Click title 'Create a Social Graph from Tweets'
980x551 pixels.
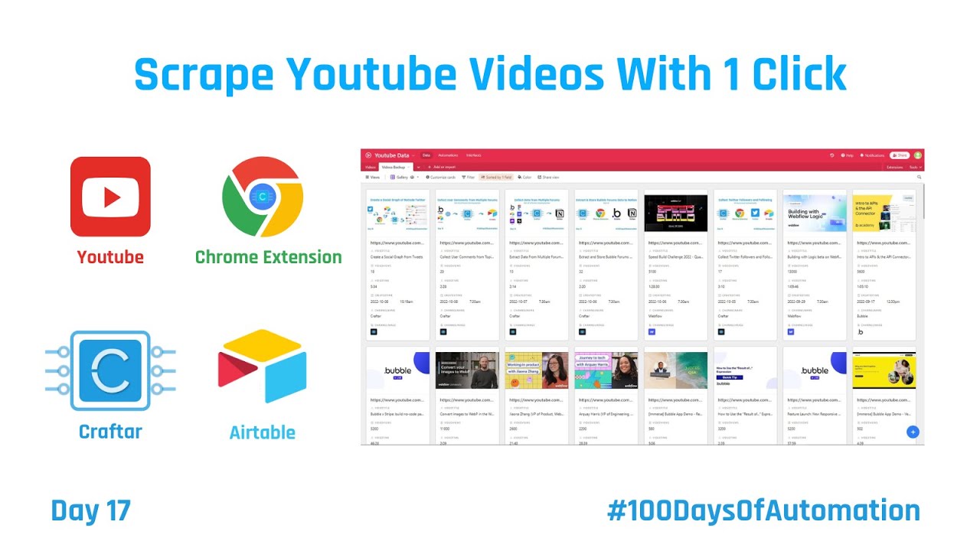[396, 257]
